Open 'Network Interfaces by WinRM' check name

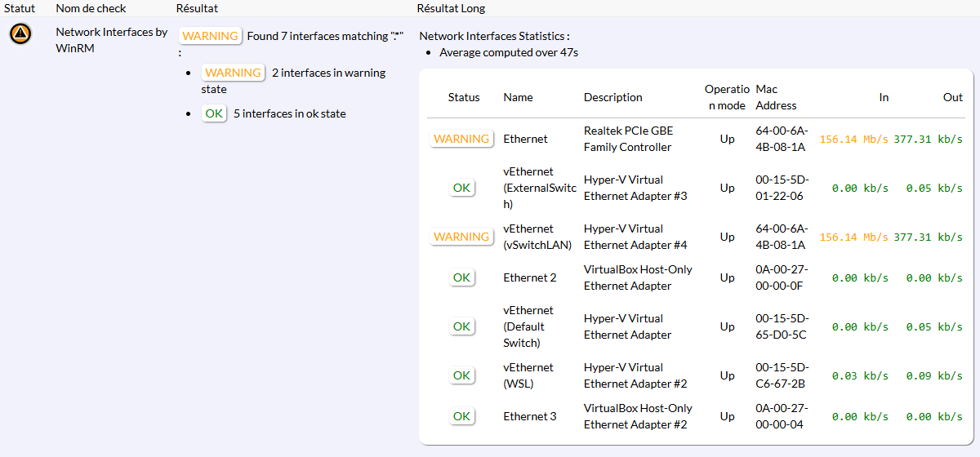tap(111, 40)
